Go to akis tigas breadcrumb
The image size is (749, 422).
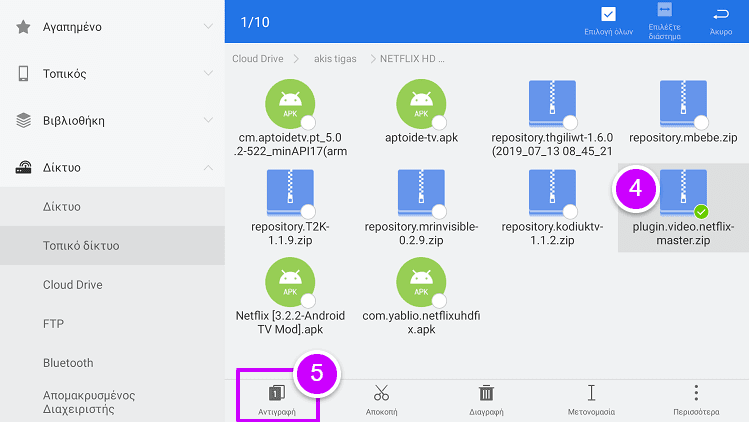(x=335, y=59)
